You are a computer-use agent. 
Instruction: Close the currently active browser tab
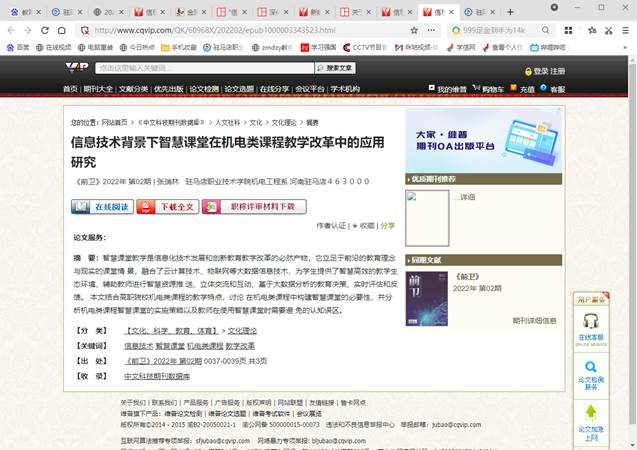451,12
